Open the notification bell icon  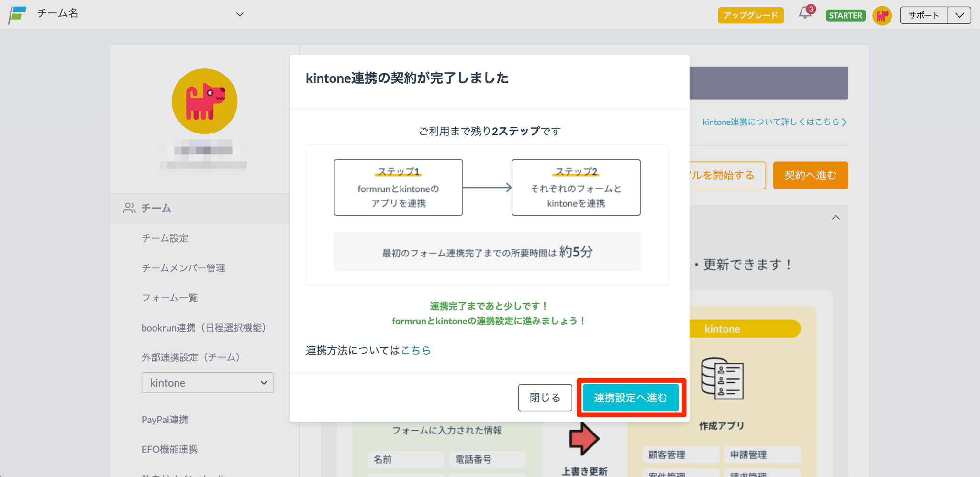click(x=805, y=14)
